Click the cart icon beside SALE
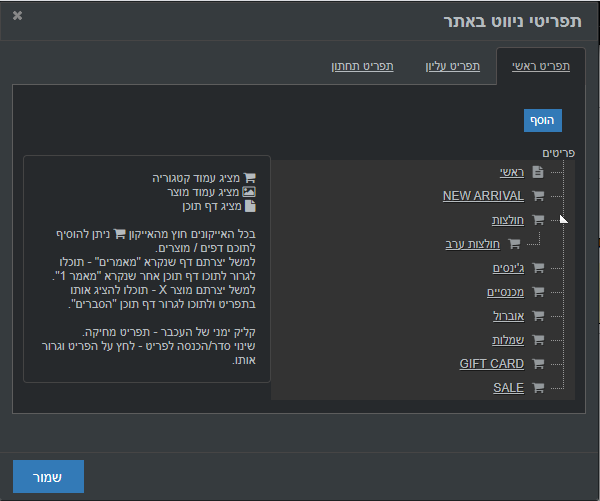The height and width of the screenshot is (501, 600). [x=538, y=388]
